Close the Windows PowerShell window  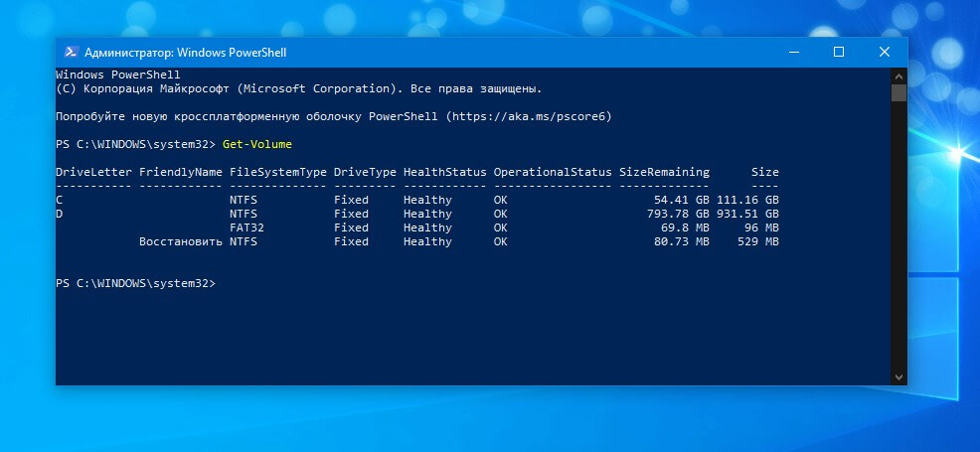point(885,53)
